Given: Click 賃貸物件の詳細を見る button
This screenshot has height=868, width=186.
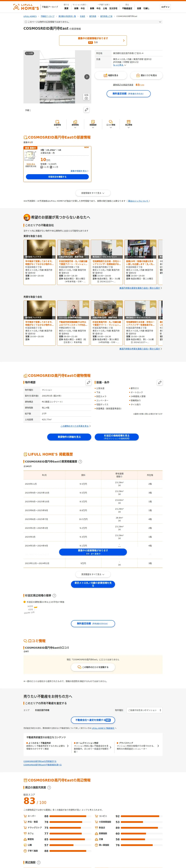Looking at the screenshot, I should [69, 437].
